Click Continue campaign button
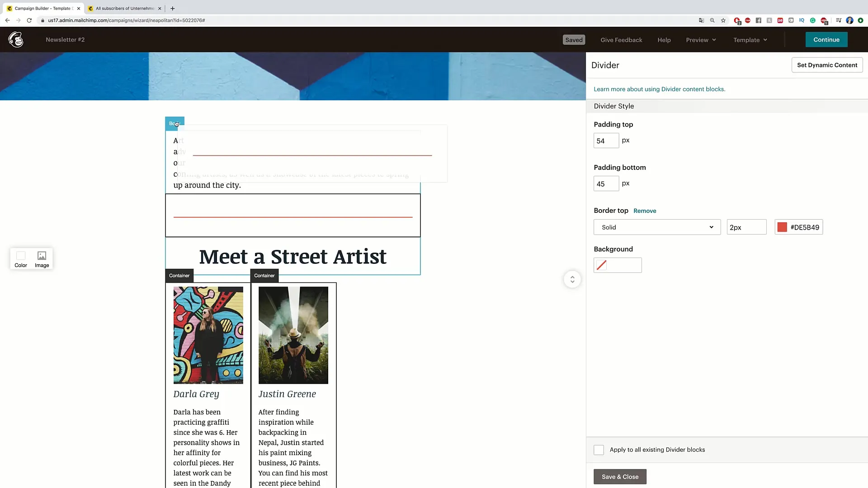The width and height of the screenshot is (868, 488). pyautogui.click(x=826, y=39)
